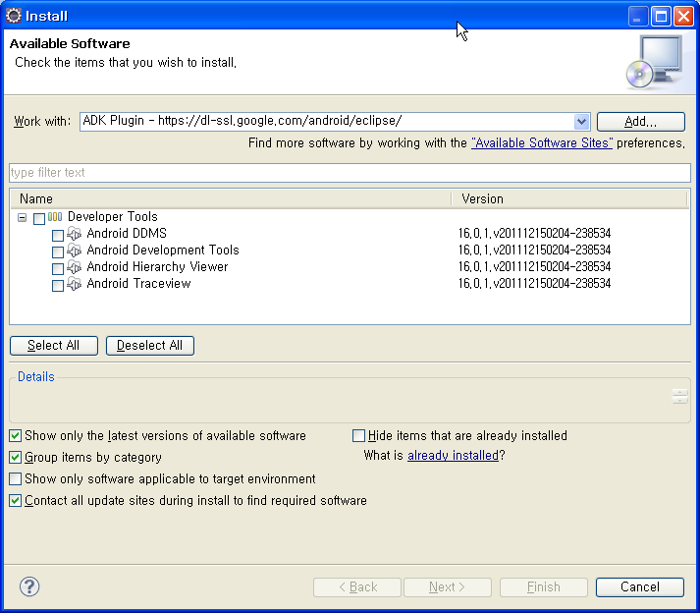Toggle Contact all update sites checkbox
Image resolution: width=700 pixels, height=613 pixels.
point(15,500)
